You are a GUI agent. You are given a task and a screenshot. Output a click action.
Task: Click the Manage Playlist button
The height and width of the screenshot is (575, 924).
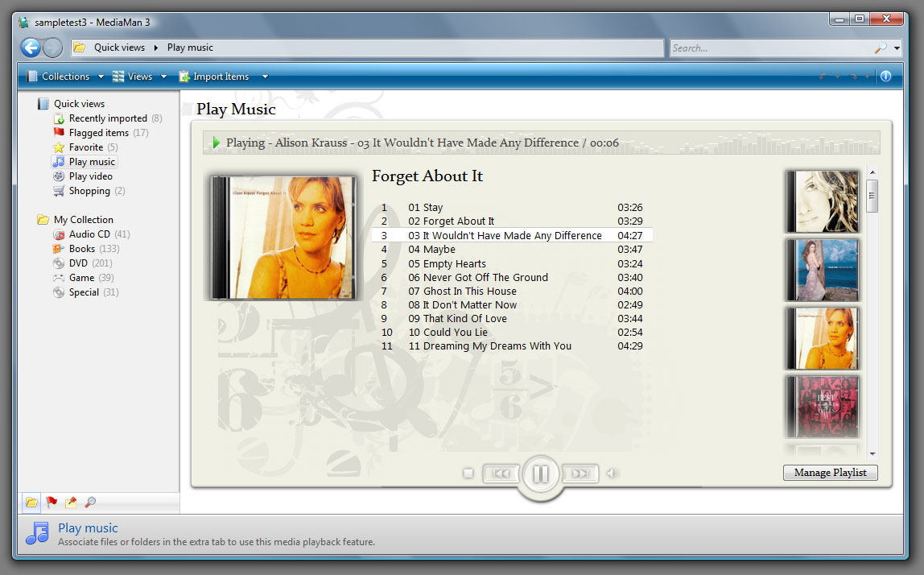pyautogui.click(x=831, y=473)
